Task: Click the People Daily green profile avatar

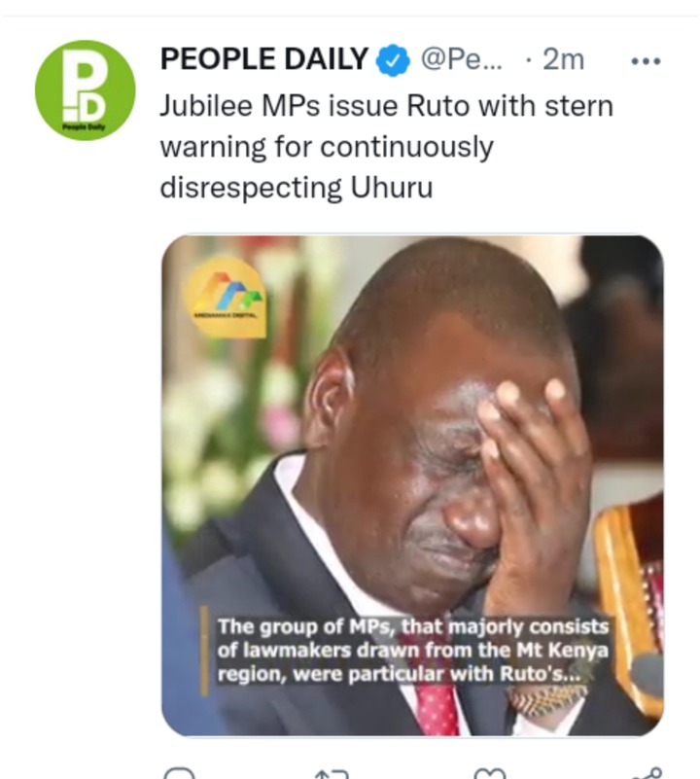Action: click(85, 89)
